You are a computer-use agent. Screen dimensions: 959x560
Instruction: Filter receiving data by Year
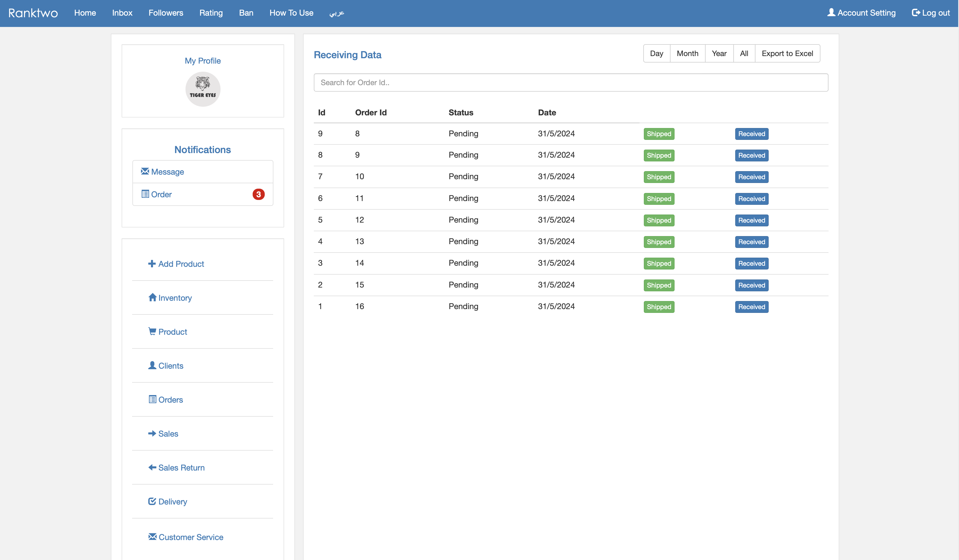[719, 53]
